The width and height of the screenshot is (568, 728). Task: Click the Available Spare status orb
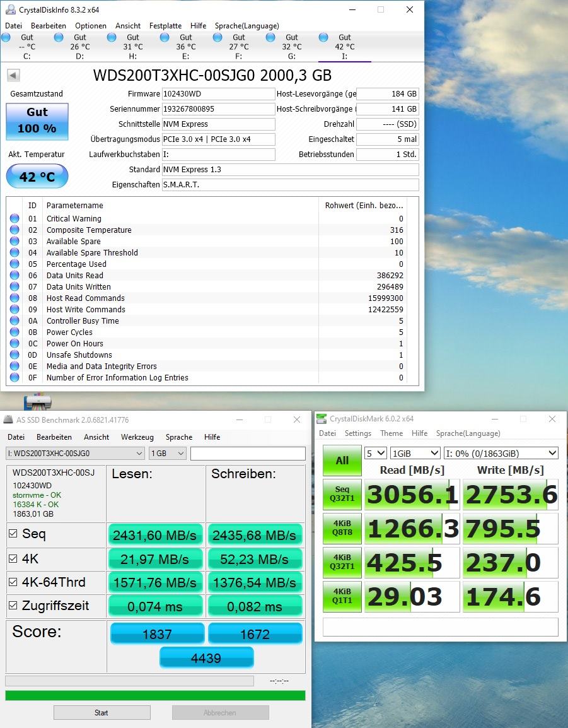pos(14,241)
